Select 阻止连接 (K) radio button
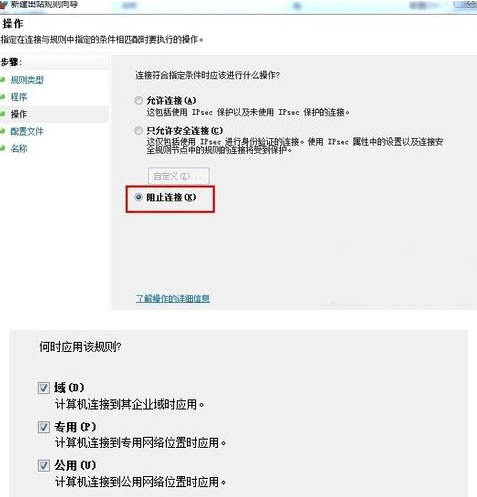Screen dimensions: 477x497 (x=138, y=197)
